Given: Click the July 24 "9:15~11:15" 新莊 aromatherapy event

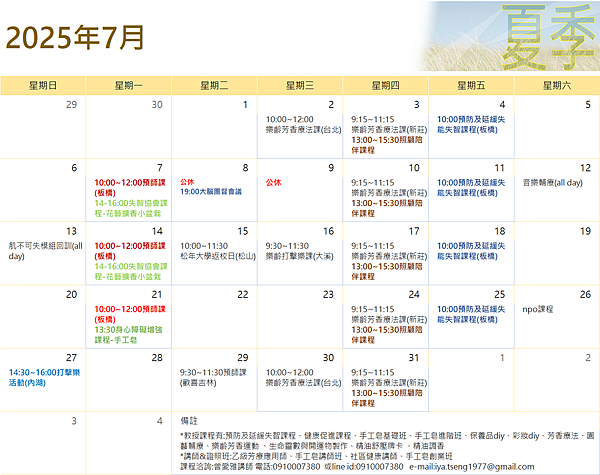Looking at the screenshot, I should tap(389, 314).
